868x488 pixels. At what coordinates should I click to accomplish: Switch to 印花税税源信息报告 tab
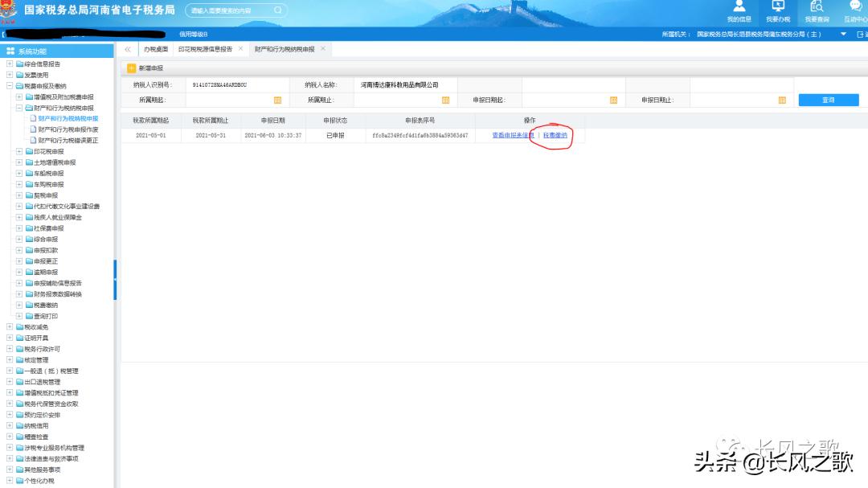tap(204, 50)
